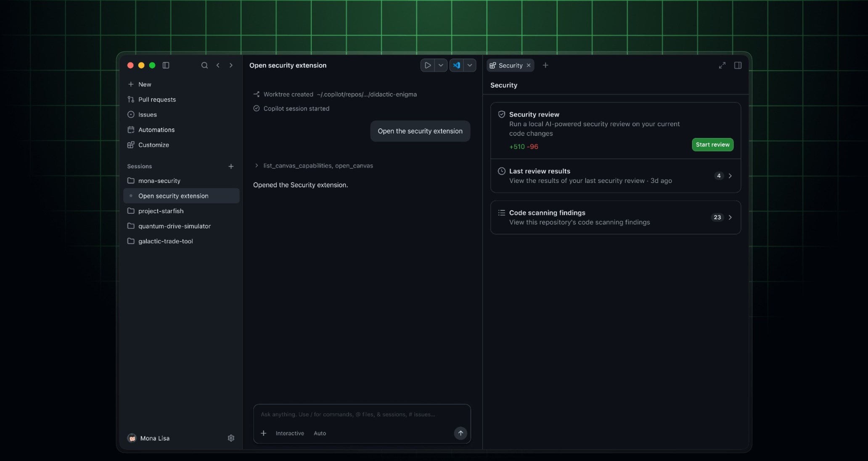Start a new session via New

click(181, 84)
